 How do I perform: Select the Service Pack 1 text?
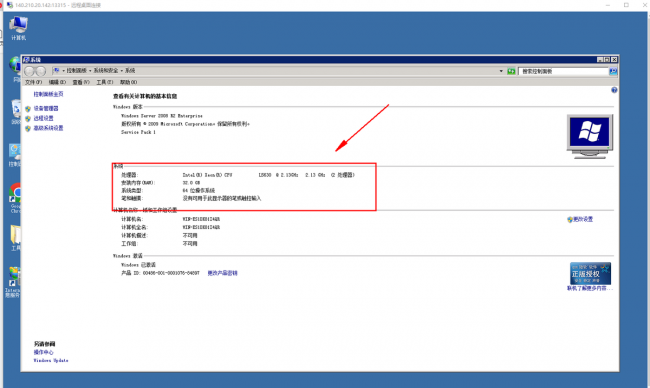138,132
